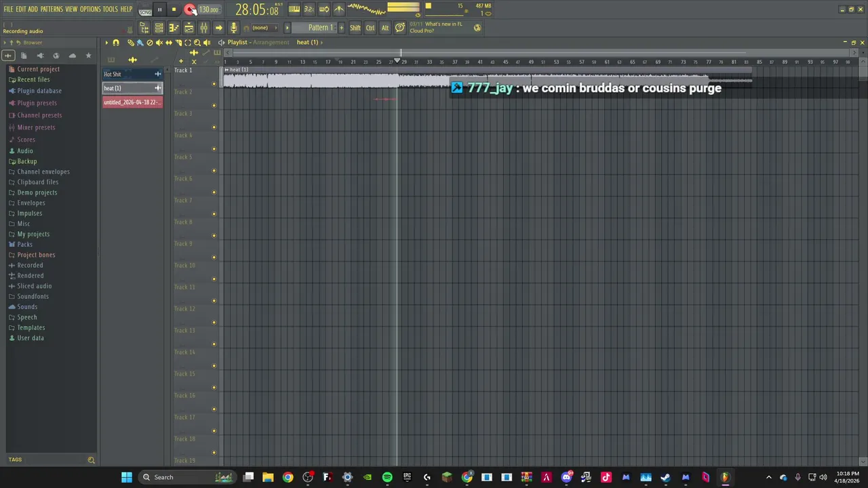
Task: Pause playback with the pause button
Action: (159, 9)
